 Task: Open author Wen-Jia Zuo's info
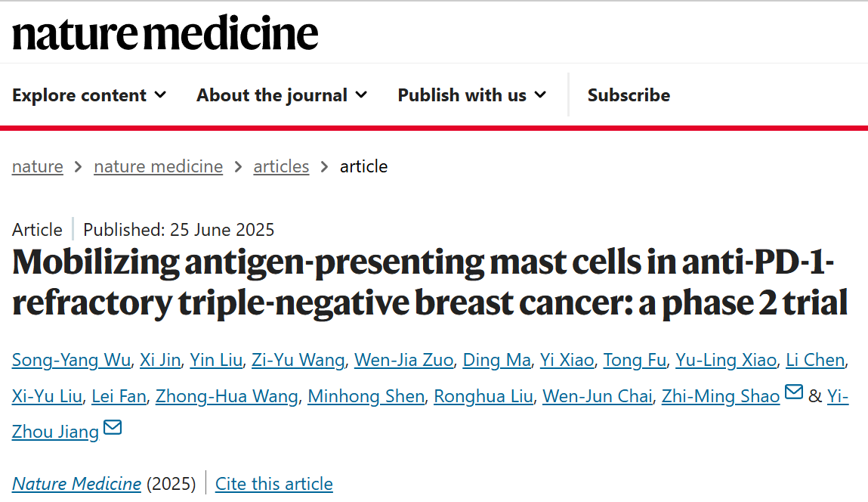(403, 360)
